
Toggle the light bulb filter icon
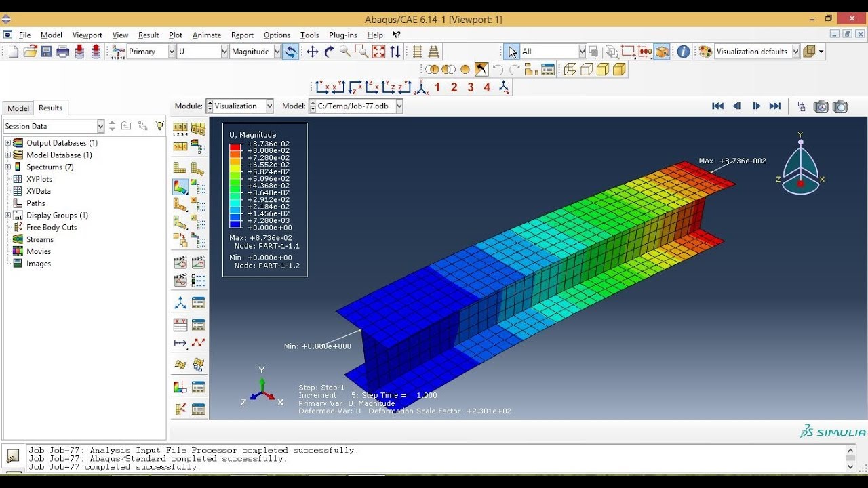[159, 126]
